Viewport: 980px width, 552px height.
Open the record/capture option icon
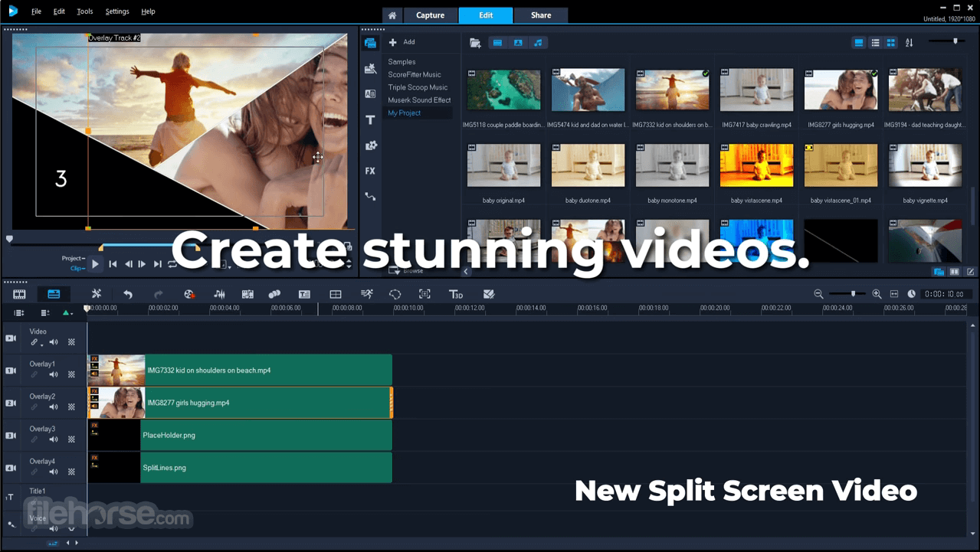pyautogui.click(x=189, y=294)
